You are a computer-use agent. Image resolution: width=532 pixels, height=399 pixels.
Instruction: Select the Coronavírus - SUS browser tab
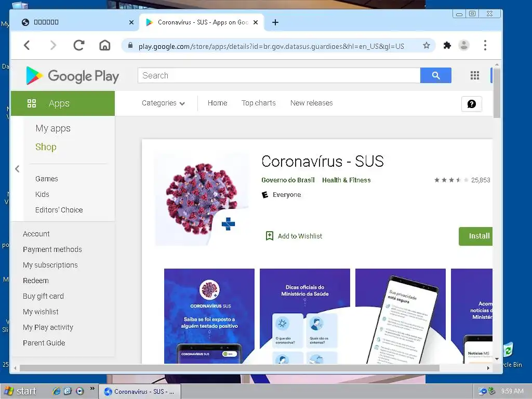(202, 22)
